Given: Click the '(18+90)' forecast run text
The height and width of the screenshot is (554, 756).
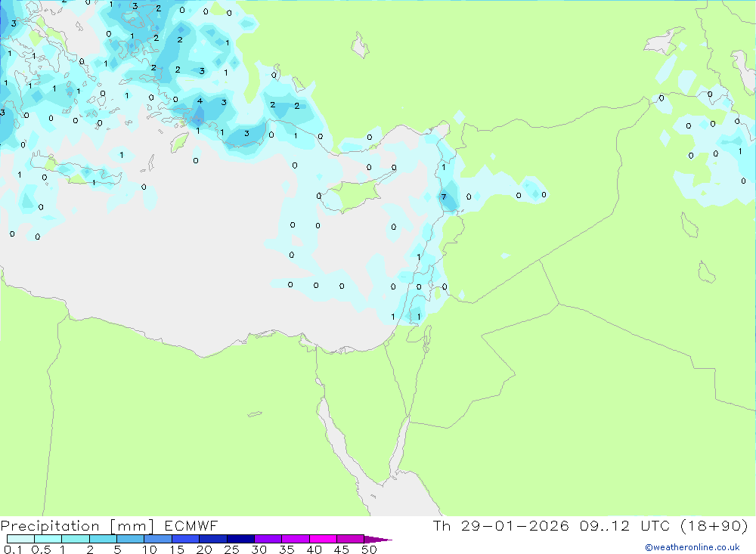Looking at the screenshot, I should [714, 526].
